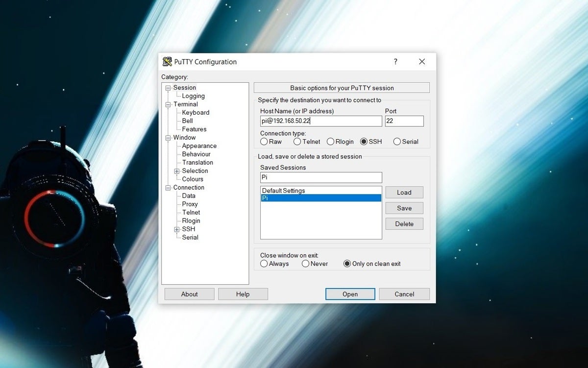
Task: Click the PuTTY icon in the title bar
Action: coord(167,62)
